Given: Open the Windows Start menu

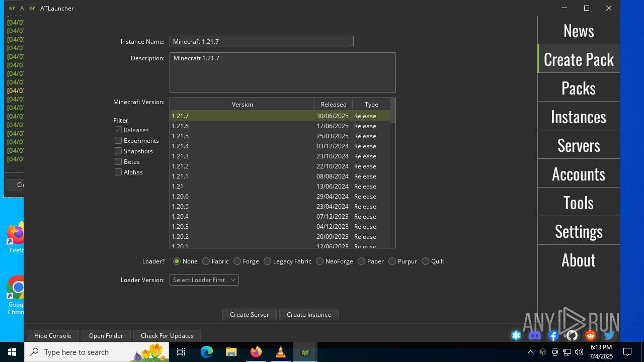Looking at the screenshot, I should coord(12,352).
